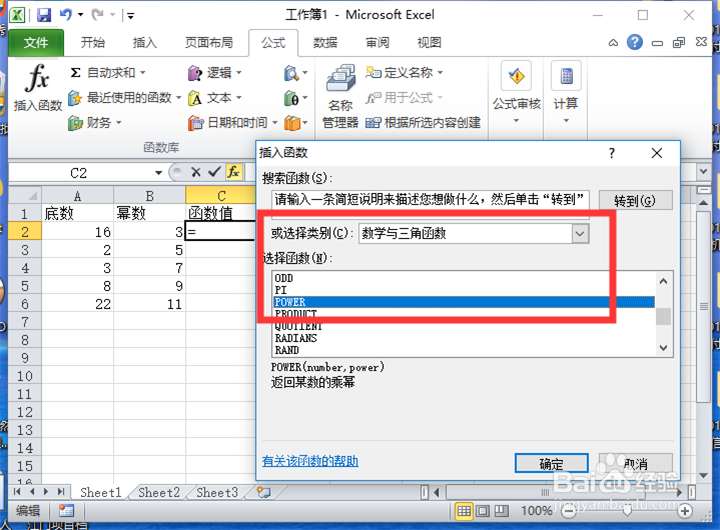This screenshot has width=720, height=530.
Task: Open Formula Auditing 公式审核 group
Action: pos(517,93)
